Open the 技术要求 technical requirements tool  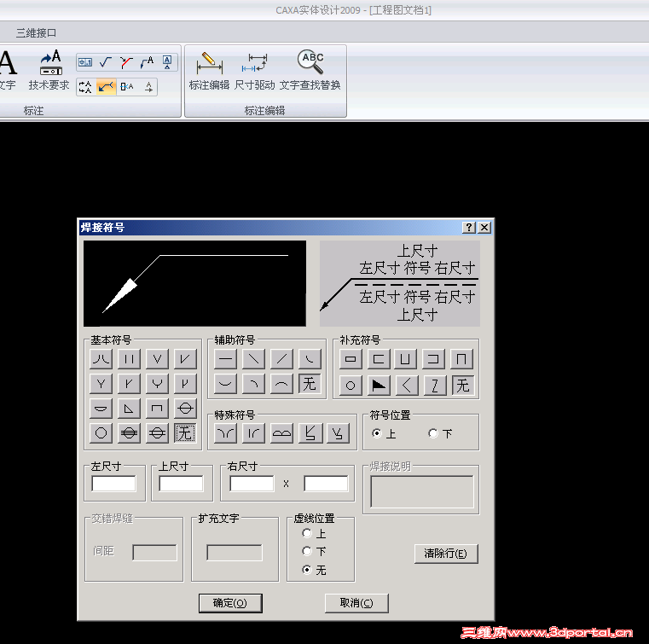coord(49,70)
